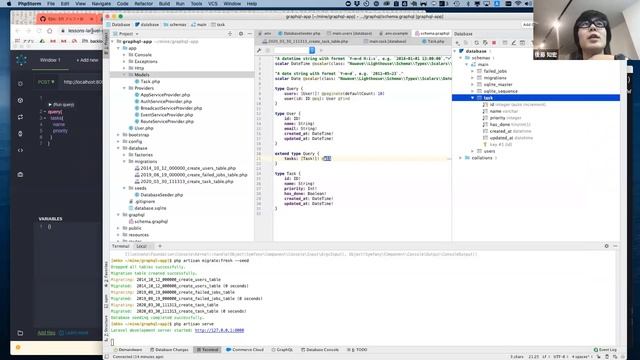Click the locate file icon in Project panel header
This screenshot has height=360, width=640.
230,34
